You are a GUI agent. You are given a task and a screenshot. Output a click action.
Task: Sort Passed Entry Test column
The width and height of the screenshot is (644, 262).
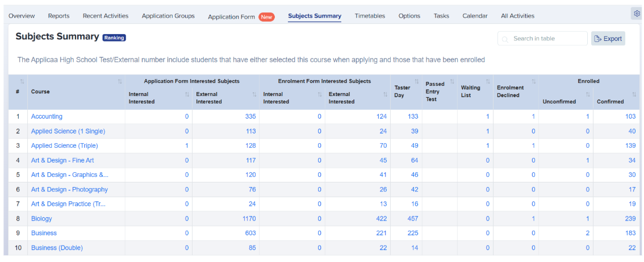[x=452, y=81]
